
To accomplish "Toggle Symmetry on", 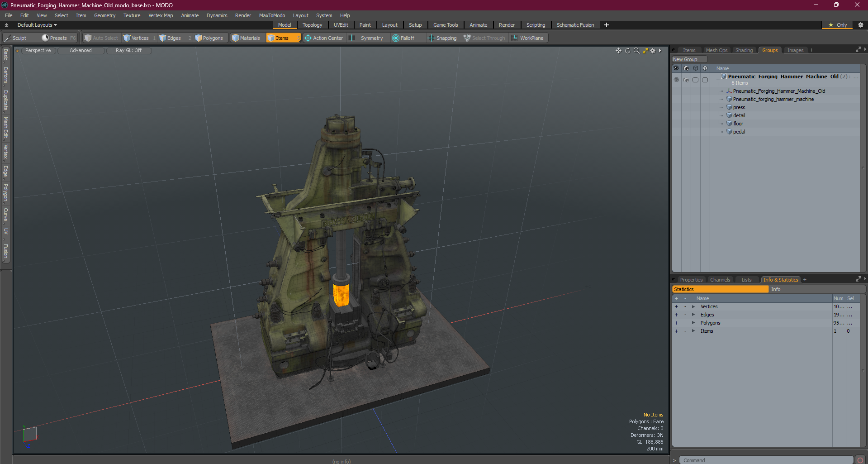I will 367,38.
